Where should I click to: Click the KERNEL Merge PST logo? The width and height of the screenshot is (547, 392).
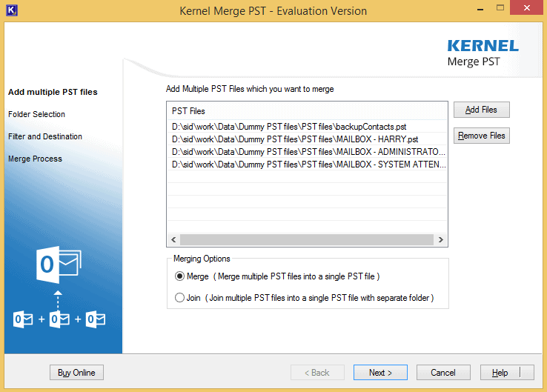point(483,53)
